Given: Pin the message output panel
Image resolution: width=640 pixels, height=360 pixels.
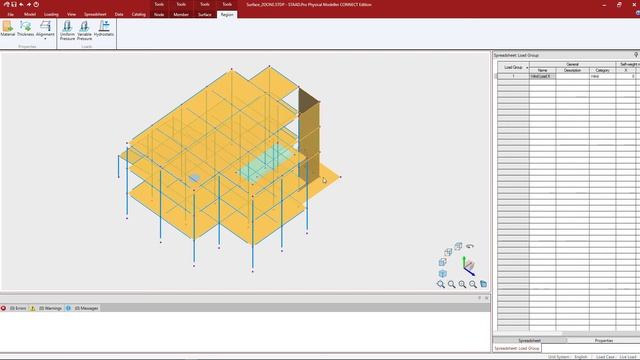Looking at the screenshot, I should pyautogui.click(x=480, y=298).
